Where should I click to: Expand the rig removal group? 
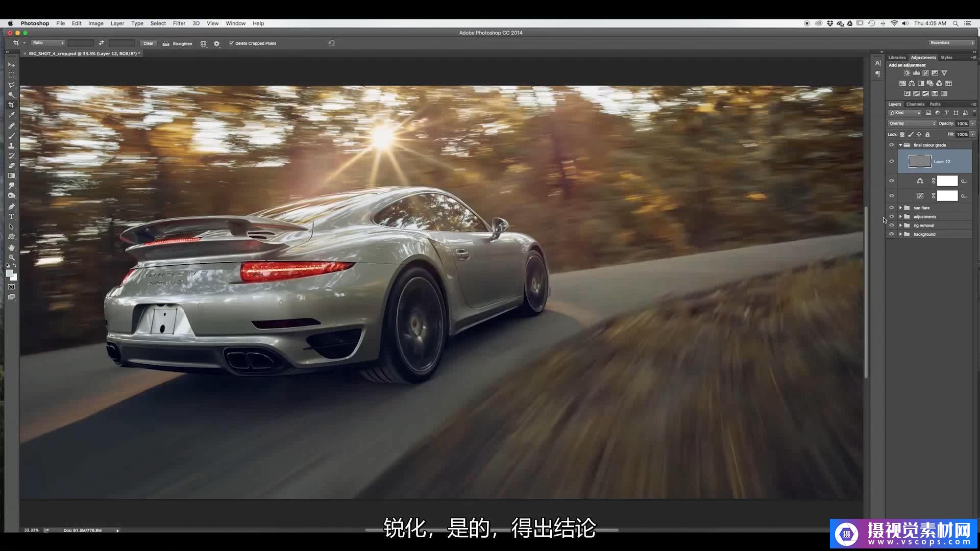tap(900, 226)
